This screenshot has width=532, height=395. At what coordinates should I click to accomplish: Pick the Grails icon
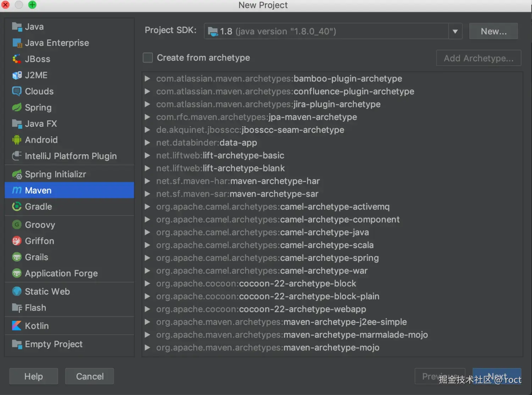pos(17,257)
